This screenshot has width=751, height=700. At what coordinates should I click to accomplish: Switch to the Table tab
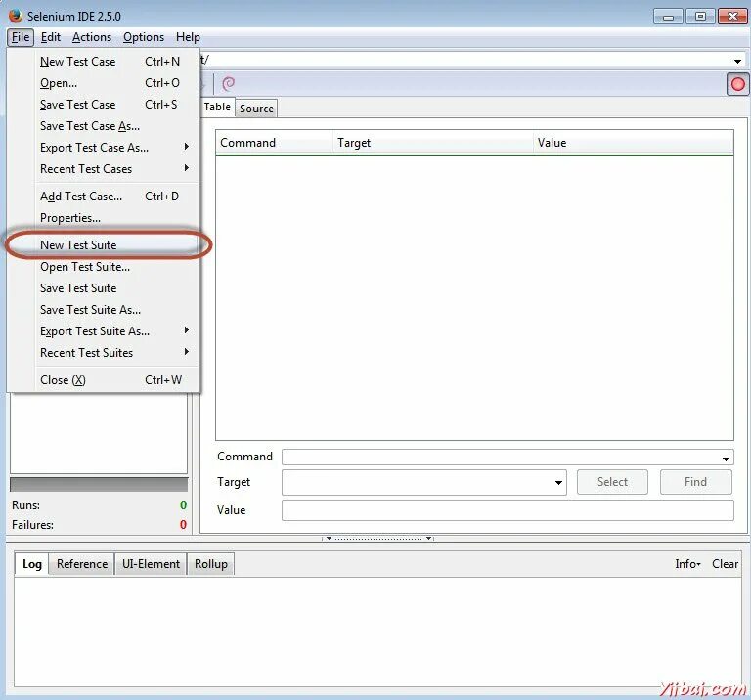click(217, 107)
